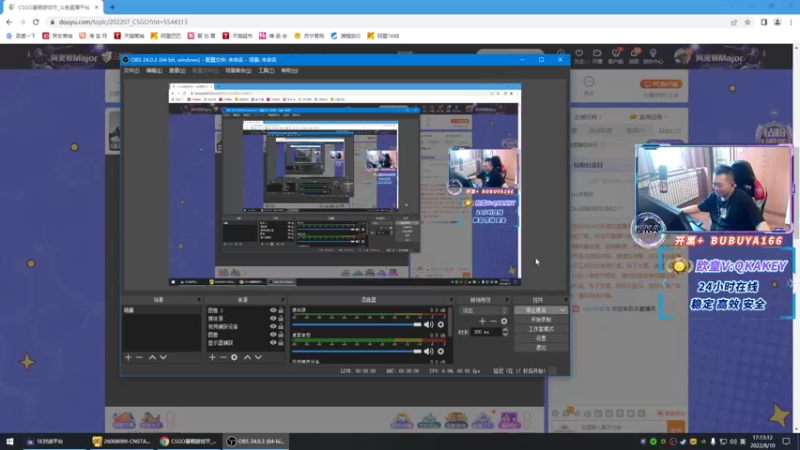
Task: Click the mixer panel vertical scrollbar
Action: click(x=451, y=321)
